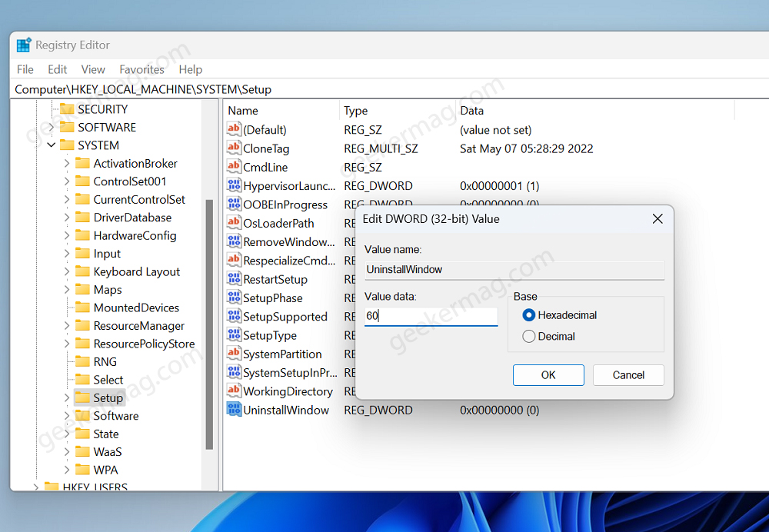Click the Setup key folder icon

pos(82,397)
